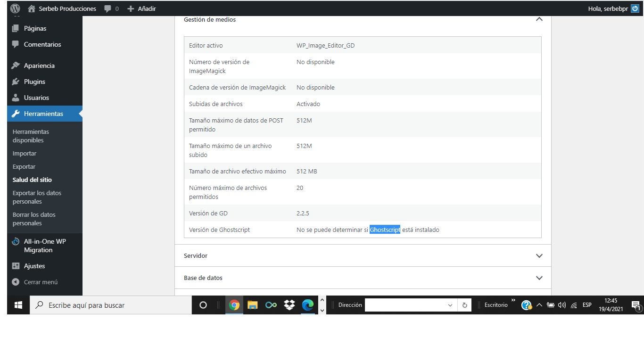Open Dropbox from taskbar
Image resolution: width=644 pixels, height=362 pixels.
289,305
